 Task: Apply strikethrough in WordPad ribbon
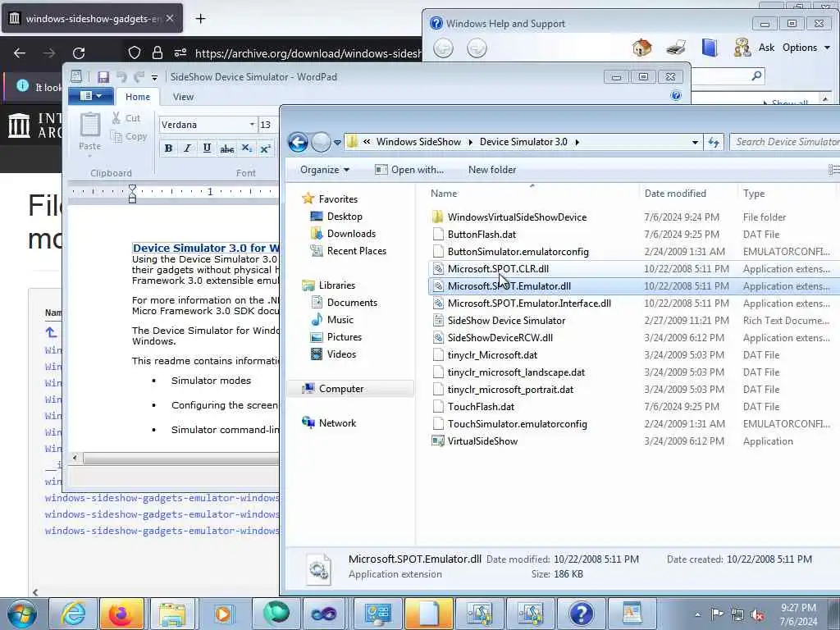(x=226, y=148)
